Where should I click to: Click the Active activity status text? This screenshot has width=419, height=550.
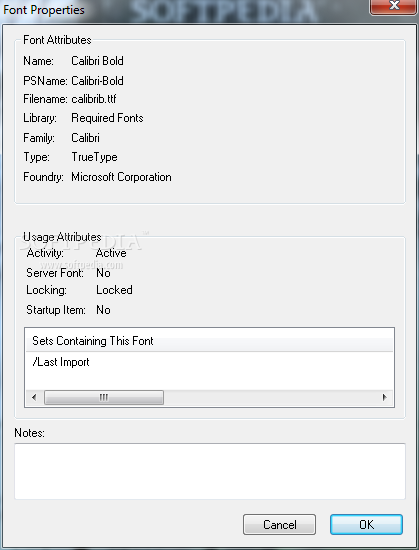click(x=111, y=253)
